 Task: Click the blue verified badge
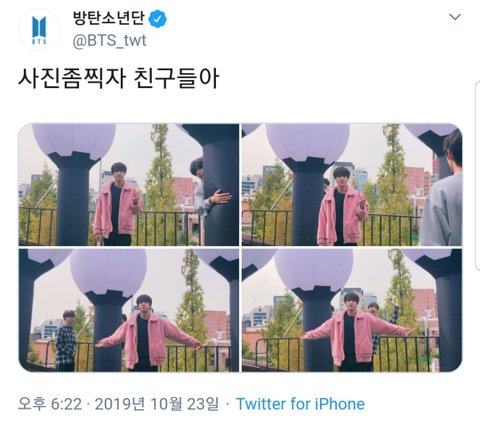click(x=157, y=19)
